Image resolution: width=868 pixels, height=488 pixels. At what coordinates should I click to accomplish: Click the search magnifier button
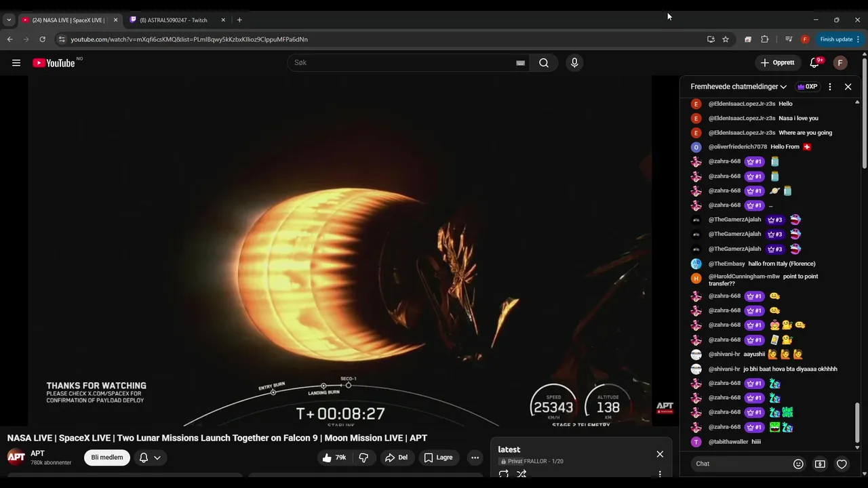coord(544,63)
